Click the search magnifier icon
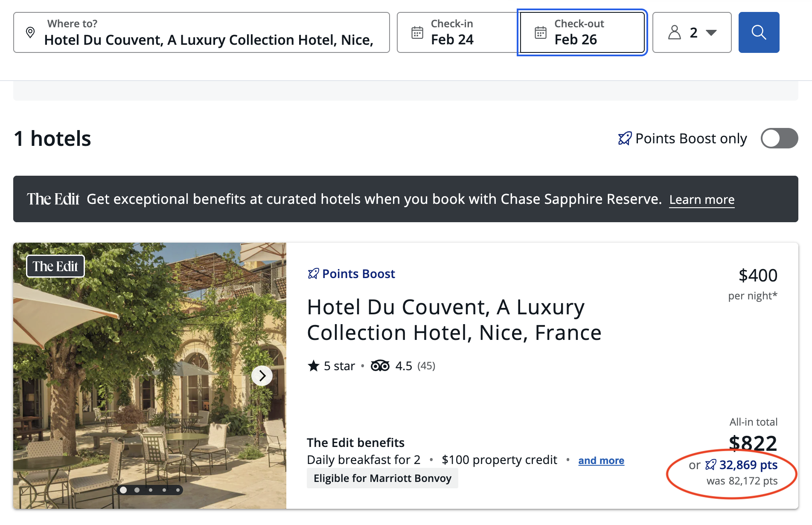812x525 pixels. point(759,32)
